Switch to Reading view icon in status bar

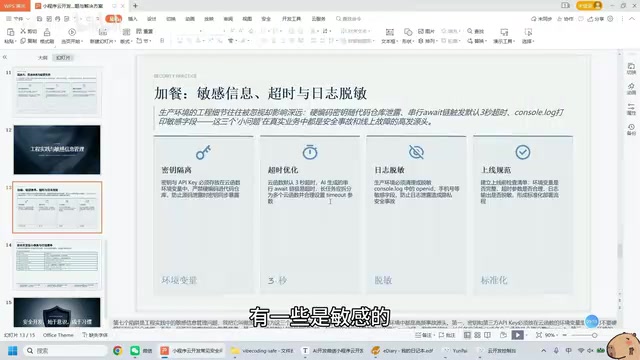(x=487, y=335)
